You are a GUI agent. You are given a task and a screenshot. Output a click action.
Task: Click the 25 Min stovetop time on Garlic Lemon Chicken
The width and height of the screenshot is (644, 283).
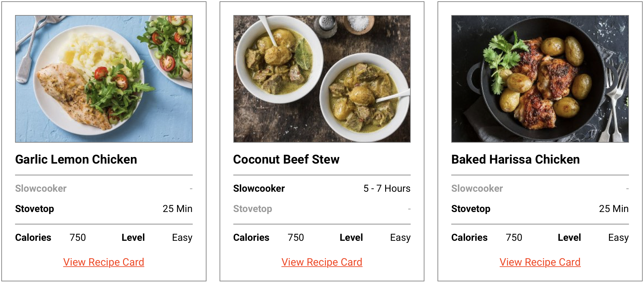tap(178, 209)
